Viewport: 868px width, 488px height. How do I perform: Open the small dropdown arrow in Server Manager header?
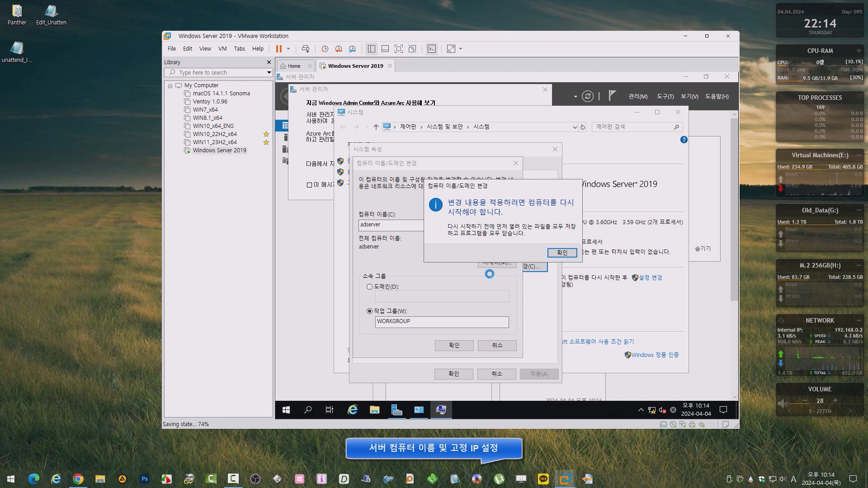click(576, 97)
